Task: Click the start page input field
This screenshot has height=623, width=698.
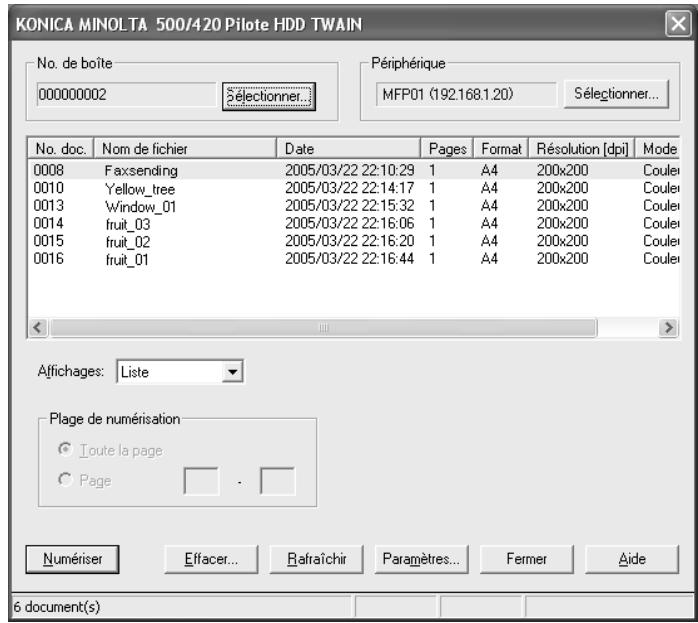Action: (201, 481)
